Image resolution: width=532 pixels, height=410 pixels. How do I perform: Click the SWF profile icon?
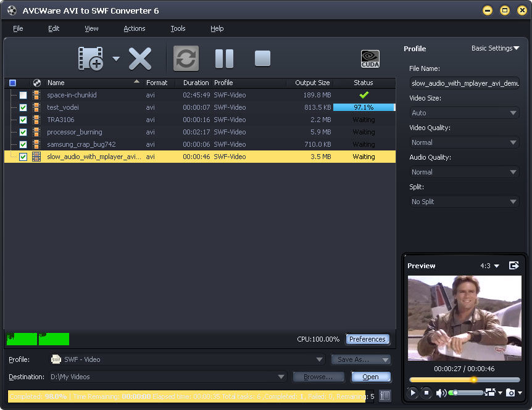(56, 359)
